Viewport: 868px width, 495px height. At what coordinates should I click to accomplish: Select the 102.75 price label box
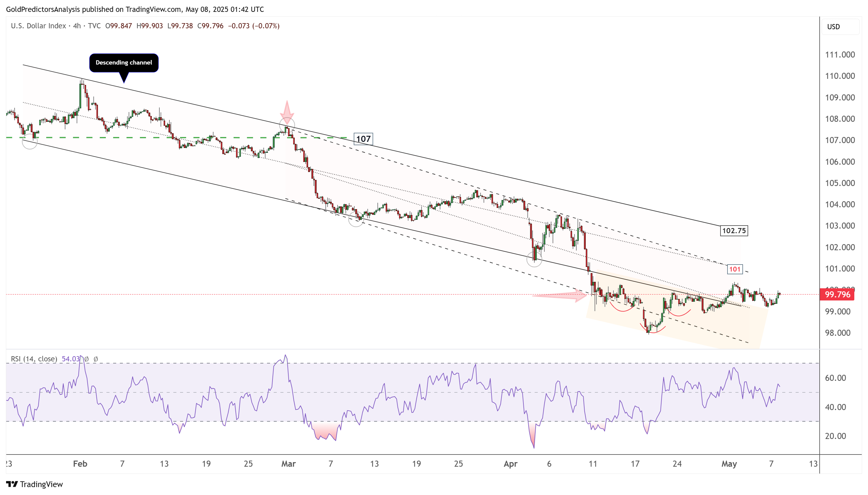[x=734, y=230]
